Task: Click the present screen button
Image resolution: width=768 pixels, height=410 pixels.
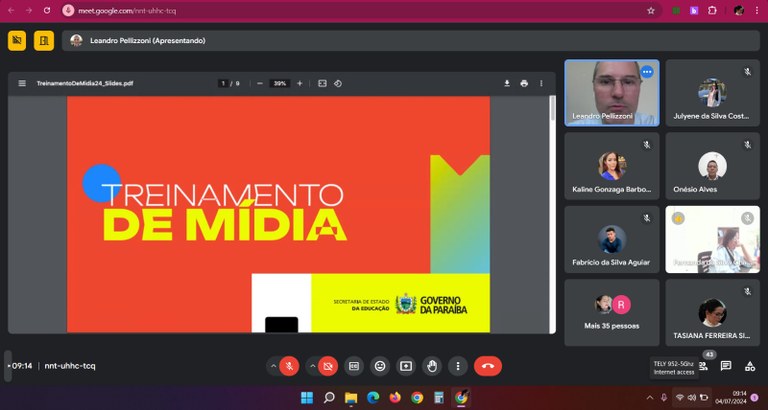Action: 405,366
